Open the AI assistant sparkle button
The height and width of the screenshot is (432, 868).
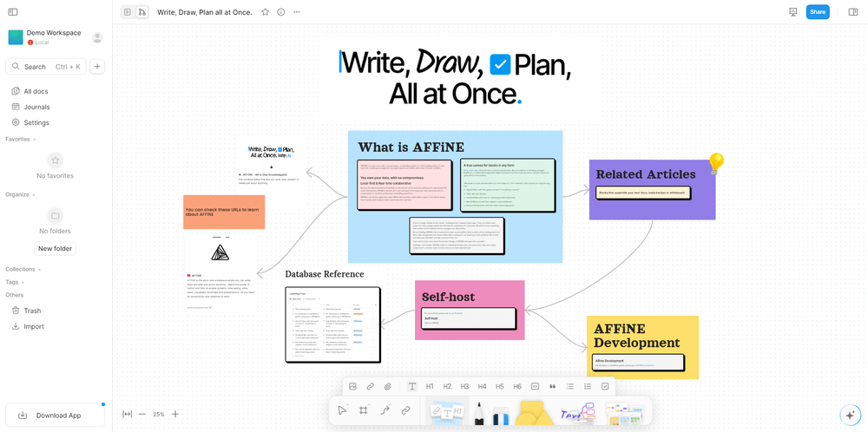(849, 415)
